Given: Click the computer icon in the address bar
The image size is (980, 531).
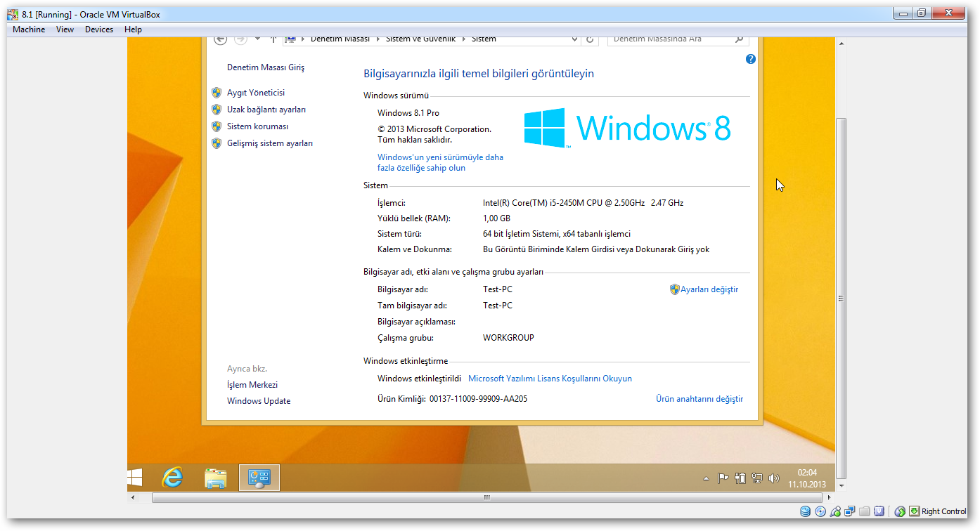Looking at the screenshot, I should [x=290, y=39].
